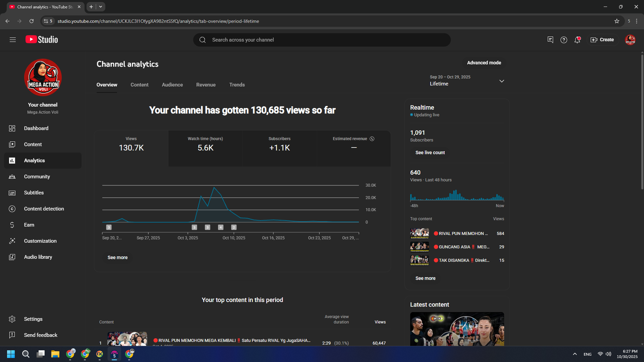
Task: Open the send feedback comment icon in header
Action: [550, 40]
